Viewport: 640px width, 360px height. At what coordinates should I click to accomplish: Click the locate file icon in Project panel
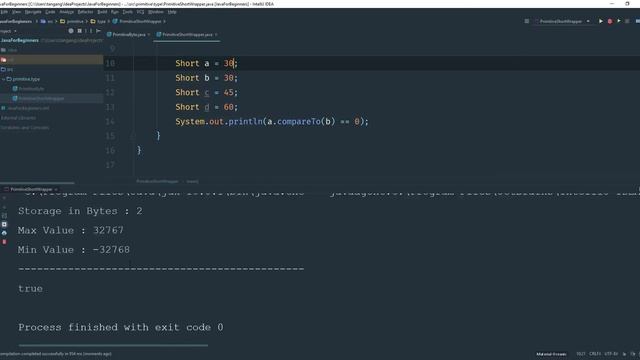(x=71, y=31)
